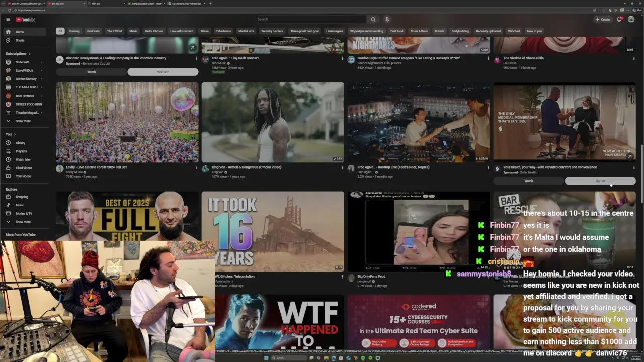Viewport: 644px width, 362px height.
Task: Select the Hell's Kitchen filter chip
Action: (154, 31)
